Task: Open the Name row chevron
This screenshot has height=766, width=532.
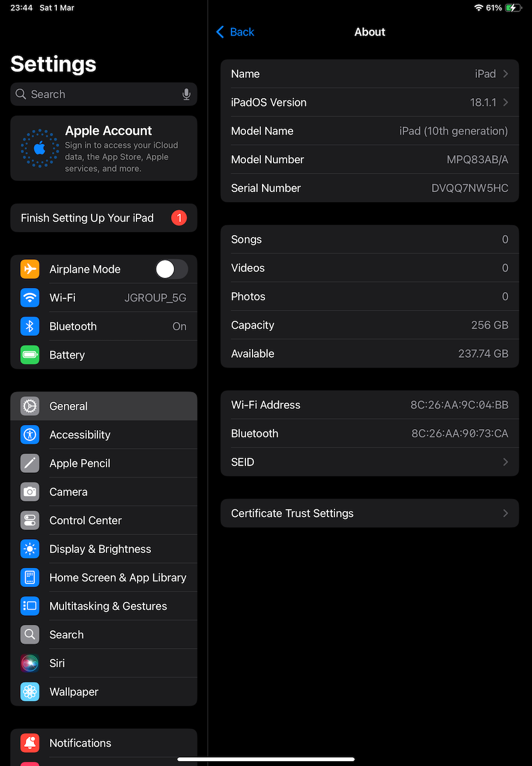Action: [x=506, y=74]
